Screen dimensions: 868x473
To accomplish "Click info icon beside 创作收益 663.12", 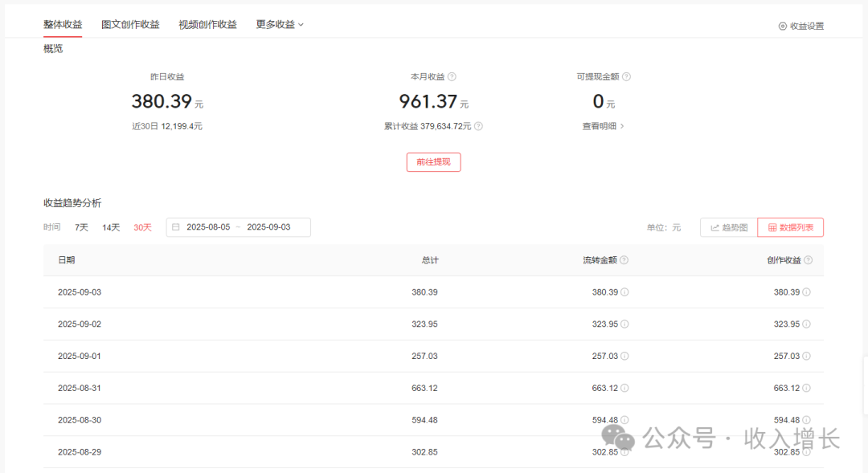I will click(807, 389).
